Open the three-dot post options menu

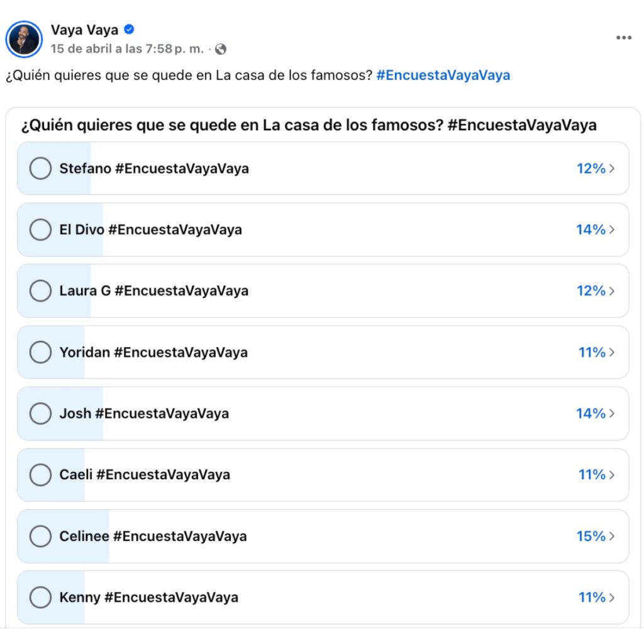click(x=623, y=38)
